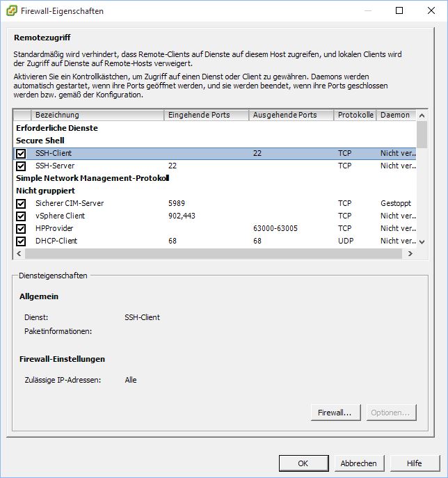Uncheck the SSH-Client checkbox
The height and width of the screenshot is (478, 448).
point(21,153)
